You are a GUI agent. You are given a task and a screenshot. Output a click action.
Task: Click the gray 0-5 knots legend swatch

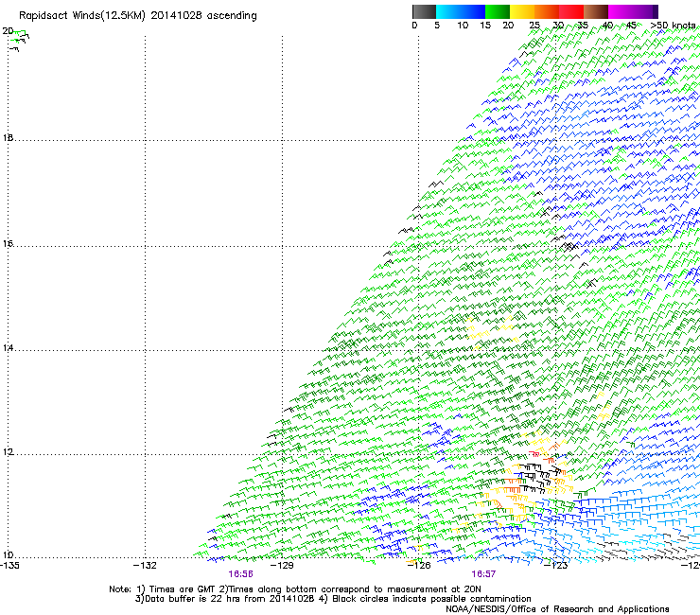424,12
